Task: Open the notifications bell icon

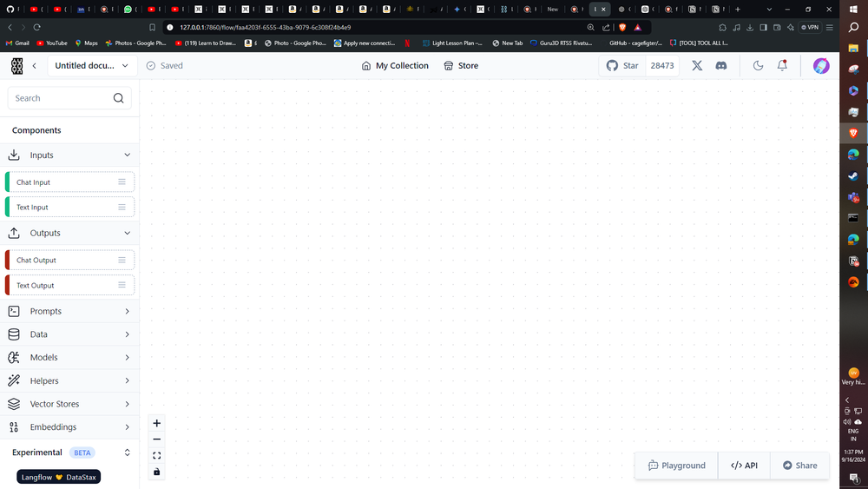Action: [x=782, y=66]
